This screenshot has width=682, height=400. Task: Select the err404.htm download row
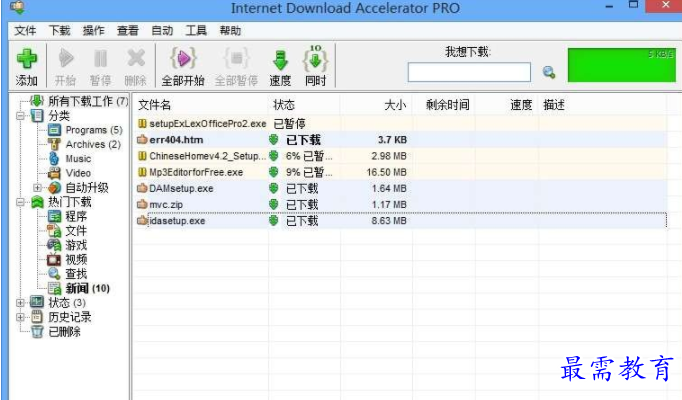[x=400, y=140]
